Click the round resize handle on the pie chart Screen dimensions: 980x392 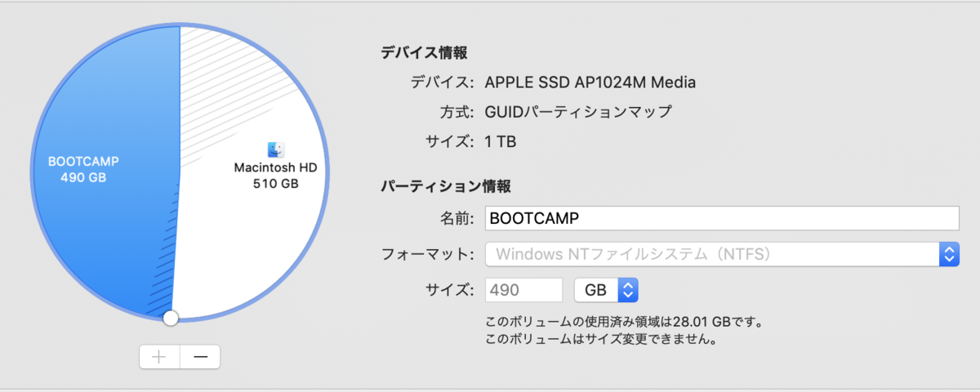[x=170, y=318]
